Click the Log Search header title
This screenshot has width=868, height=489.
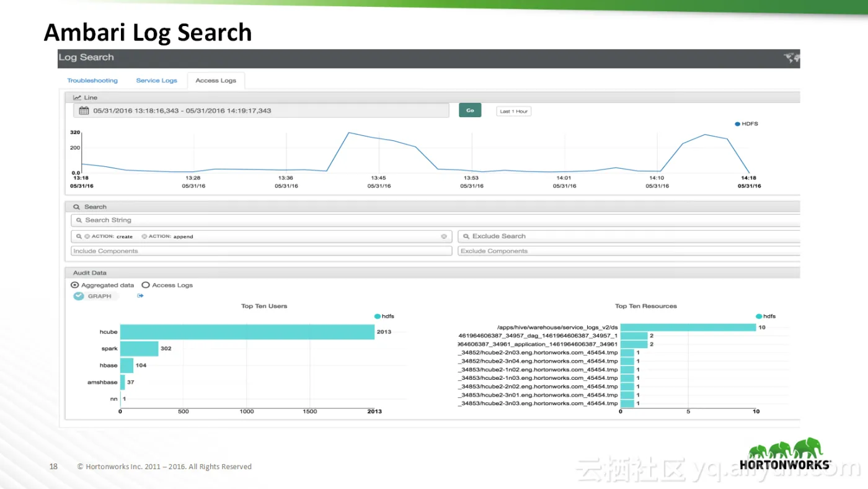tap(86, 57)
